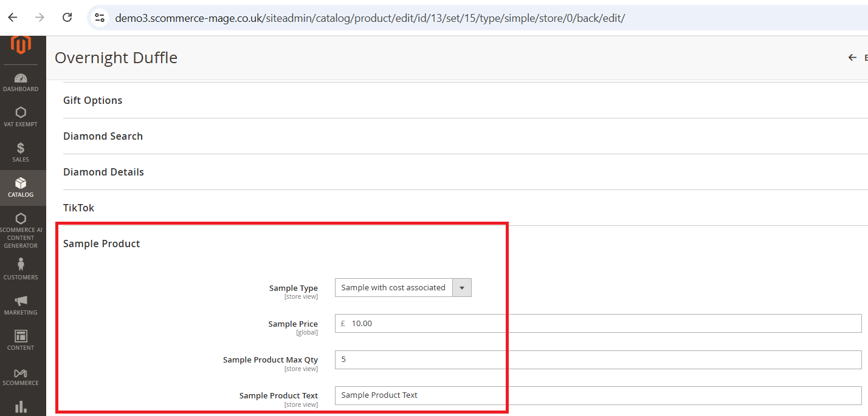Open the VAT Exempt sidebar icon
Viewport: 868px width, 416px height.
(21, 113)
